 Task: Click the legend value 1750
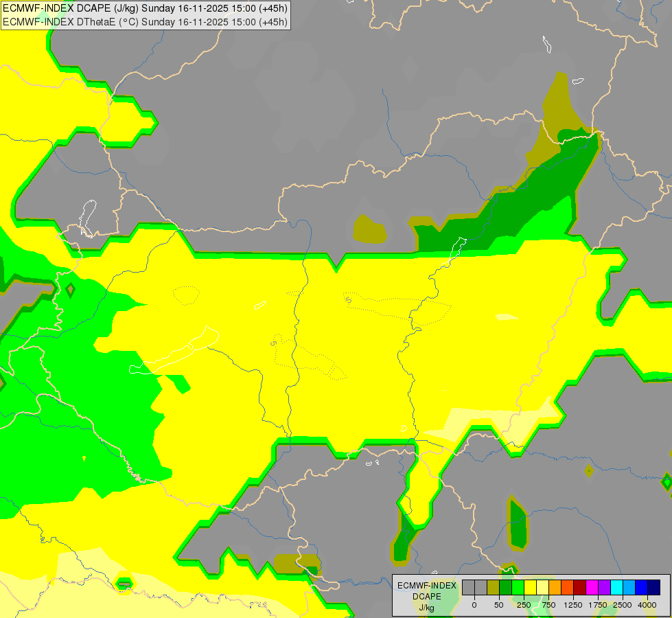tap(598, 605)
